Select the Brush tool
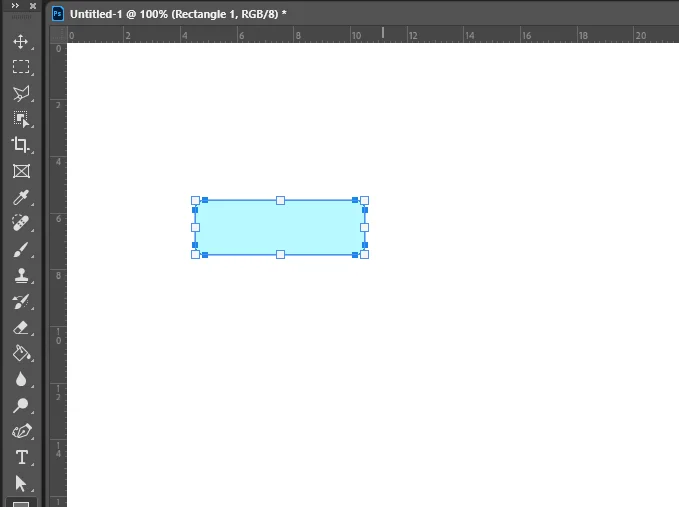679x507 pixels. [x=21, y=249]
